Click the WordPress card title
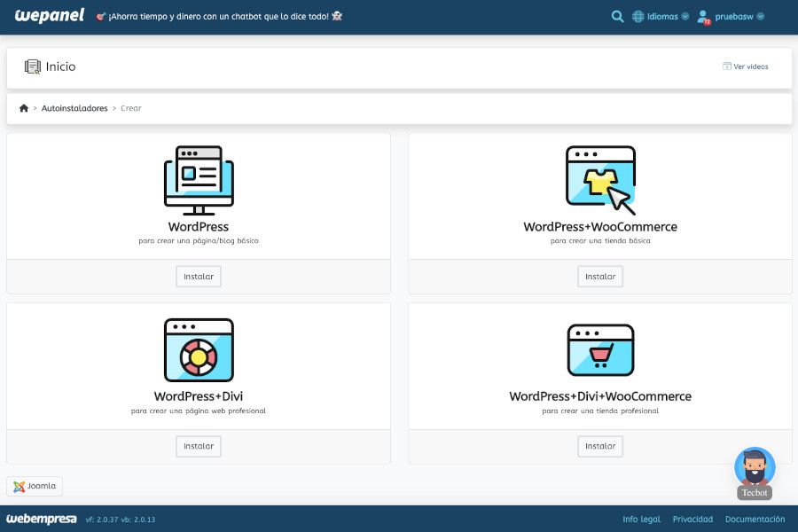Image resolution: width=798 pixels, height=532 pixels. [199, 227]
